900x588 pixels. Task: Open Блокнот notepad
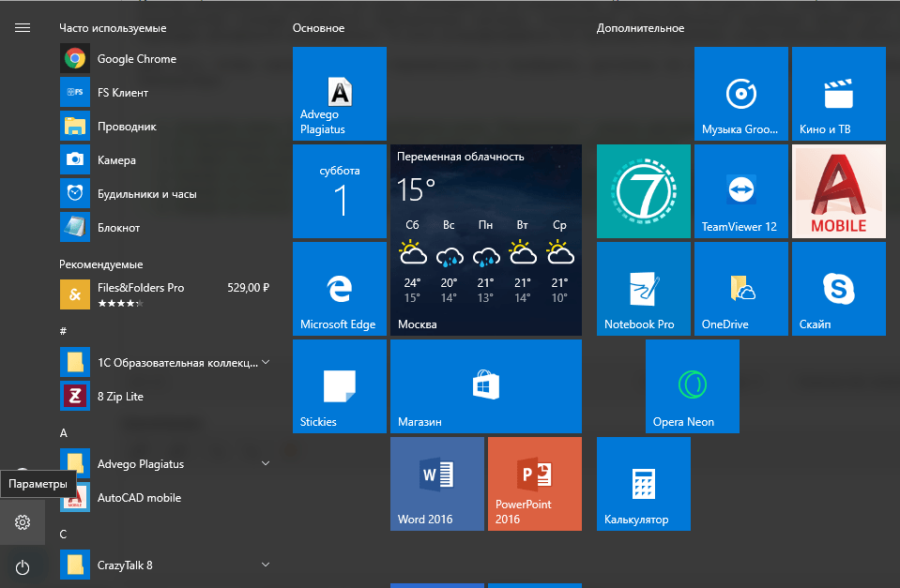[165, 228]
